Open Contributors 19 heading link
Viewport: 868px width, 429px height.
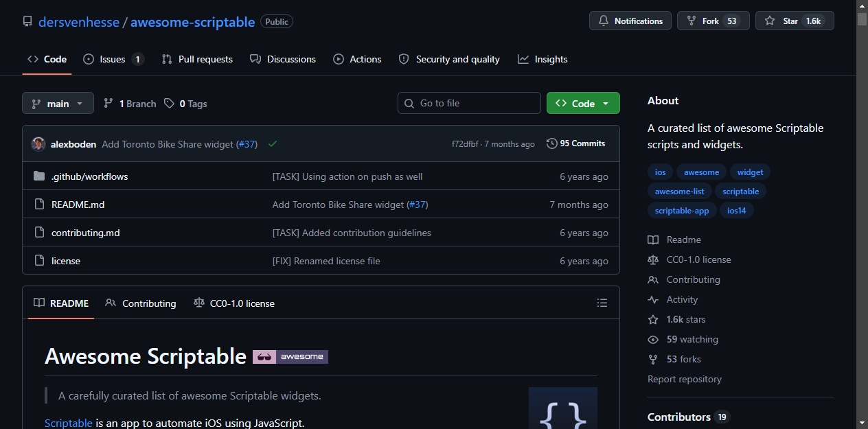[688, 417]
